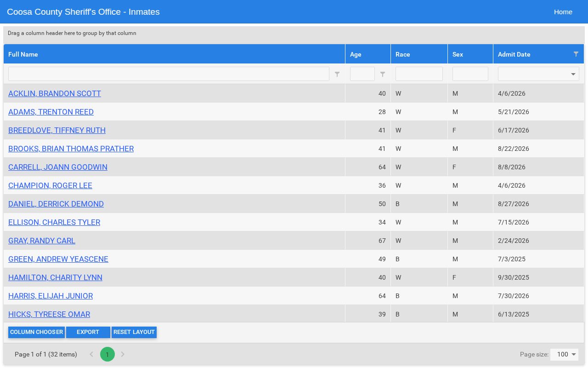This screenshot has height=368, width=588.
Task: Open the Admit Date header filter icon
Action: (x=576, y=54)
